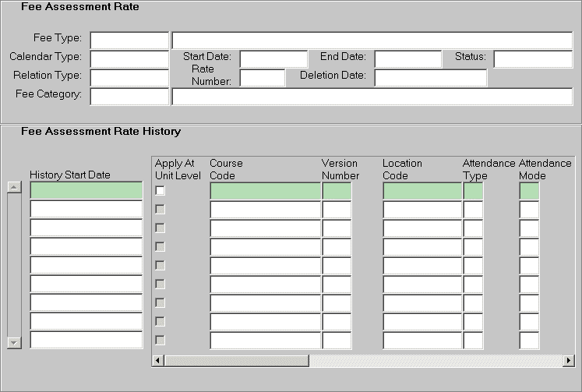Toggle the last Apply At Unit Level checkbox

(160, 341)
